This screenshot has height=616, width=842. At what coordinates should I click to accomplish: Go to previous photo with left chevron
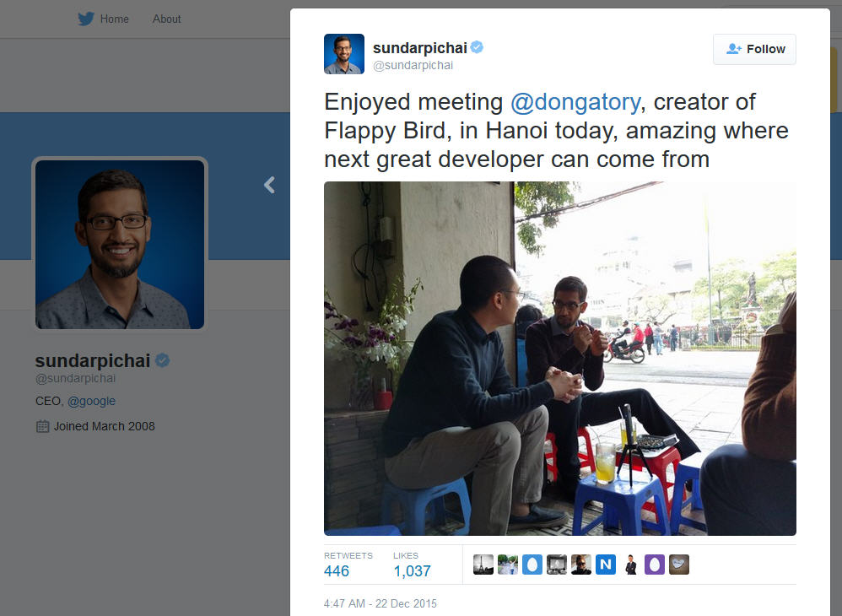270,186
